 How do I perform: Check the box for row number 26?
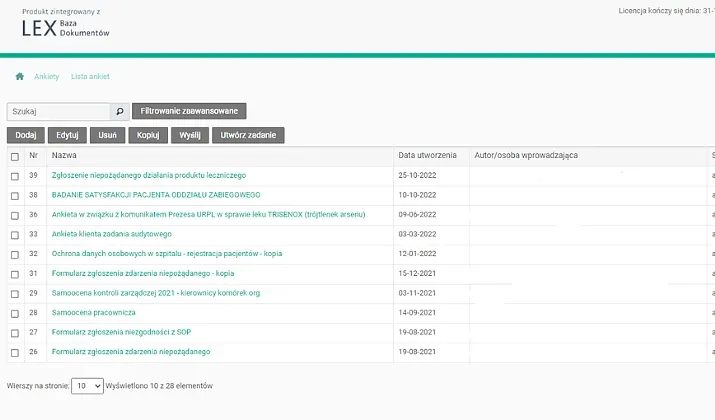(15, 353)
